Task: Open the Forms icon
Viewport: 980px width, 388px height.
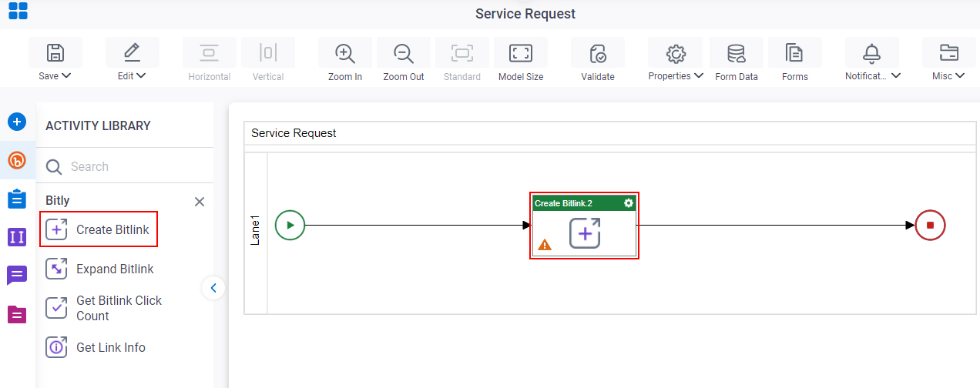Action: click(x=794, y=52)
